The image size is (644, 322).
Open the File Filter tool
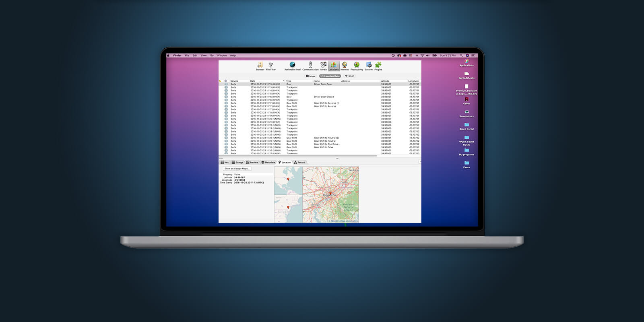(271, 66)
